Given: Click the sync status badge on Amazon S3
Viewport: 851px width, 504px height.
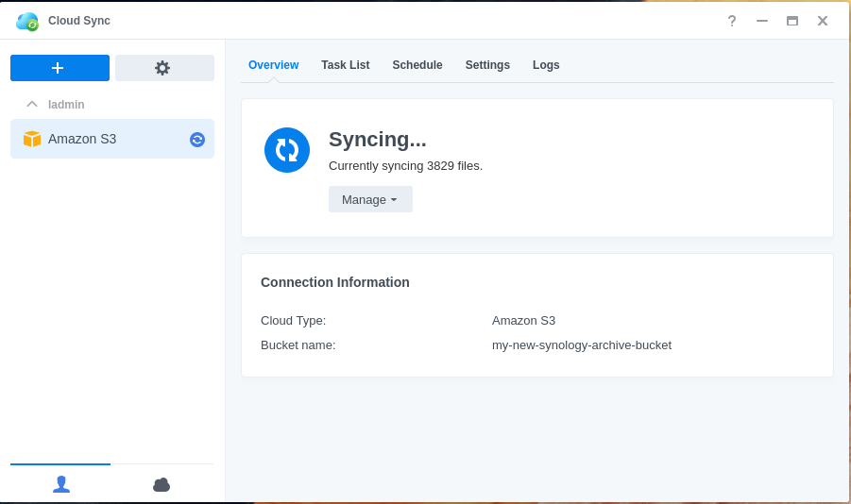Looking at the screenshot, I should pos(197,140).
